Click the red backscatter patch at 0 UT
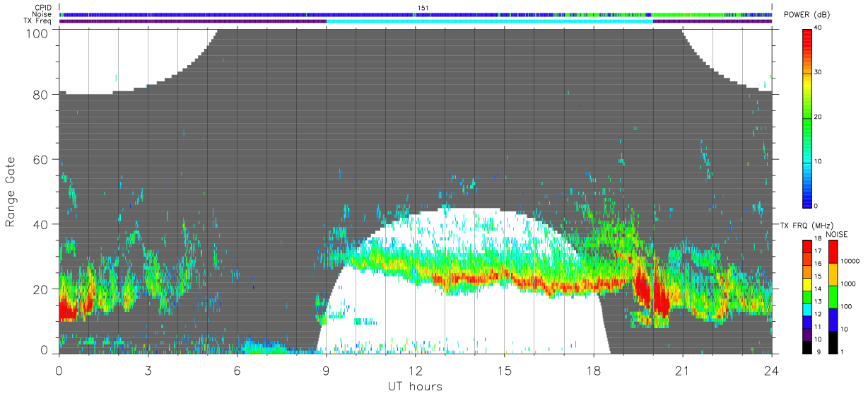The width and height of the screenshot is (868, 401). 67,310
